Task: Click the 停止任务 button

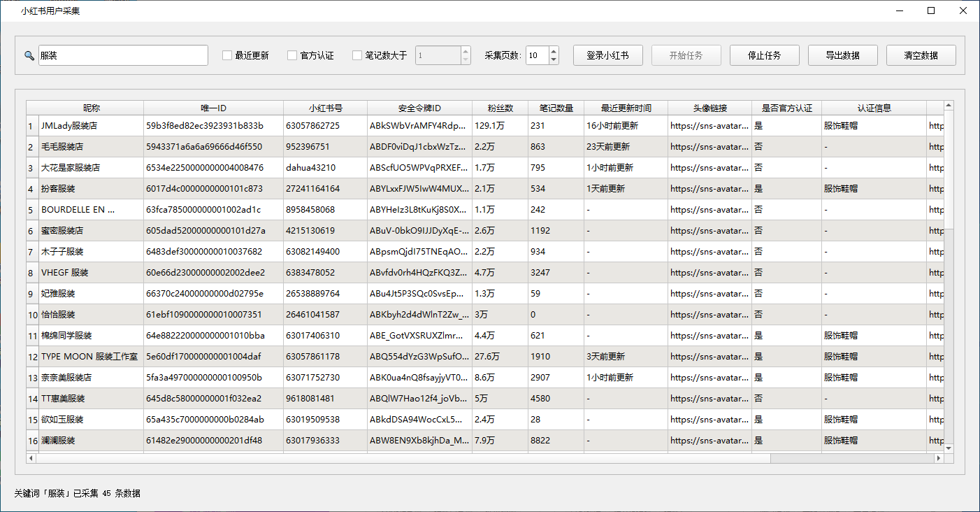Action: (765, 56)
